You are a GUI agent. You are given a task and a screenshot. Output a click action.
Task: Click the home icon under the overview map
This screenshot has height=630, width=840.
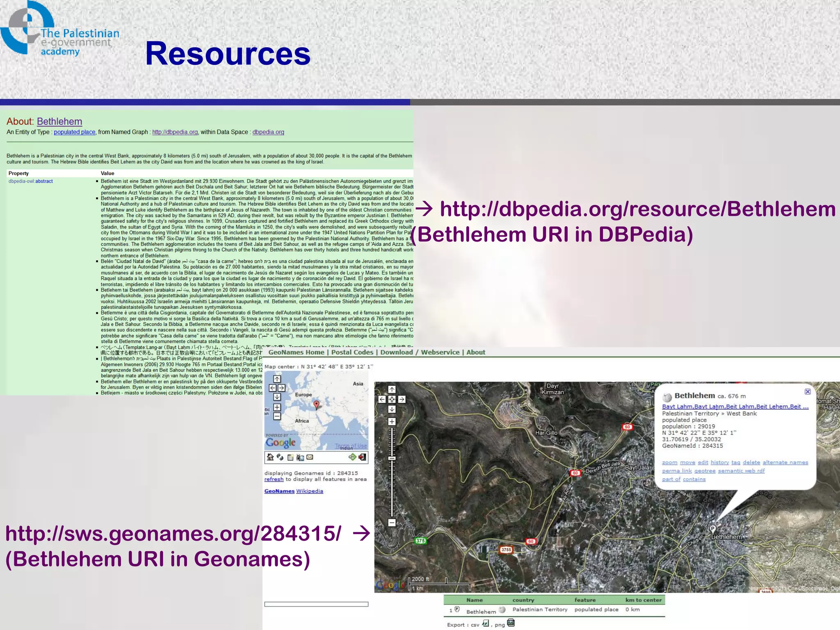[270, 457]
